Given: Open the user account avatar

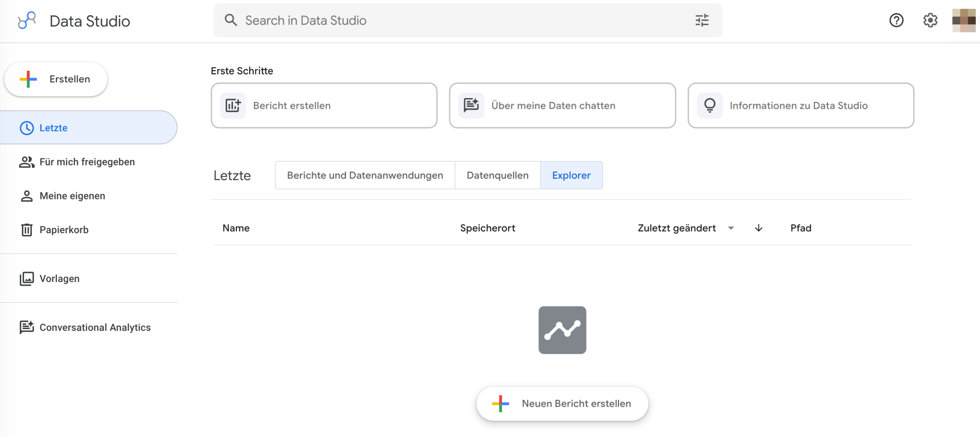Looking at the screenshot, I should pyautogui.click(x=964, y=20).
